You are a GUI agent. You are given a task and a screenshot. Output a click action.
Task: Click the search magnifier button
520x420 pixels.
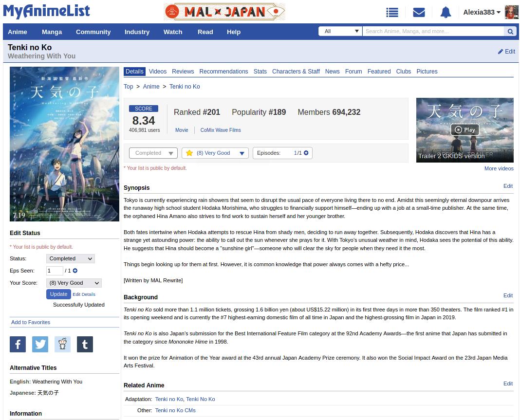point(510,32)
